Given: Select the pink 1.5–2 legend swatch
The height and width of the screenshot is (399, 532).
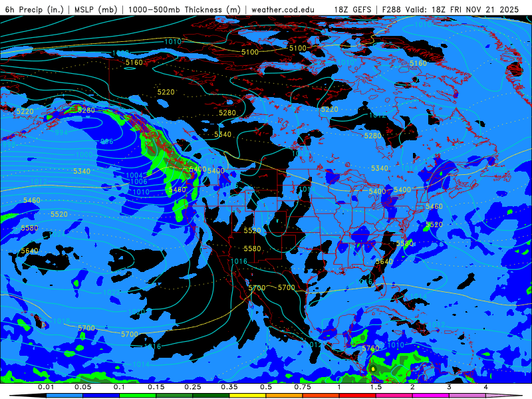Looking at the screenshot, I should [394, 396].
